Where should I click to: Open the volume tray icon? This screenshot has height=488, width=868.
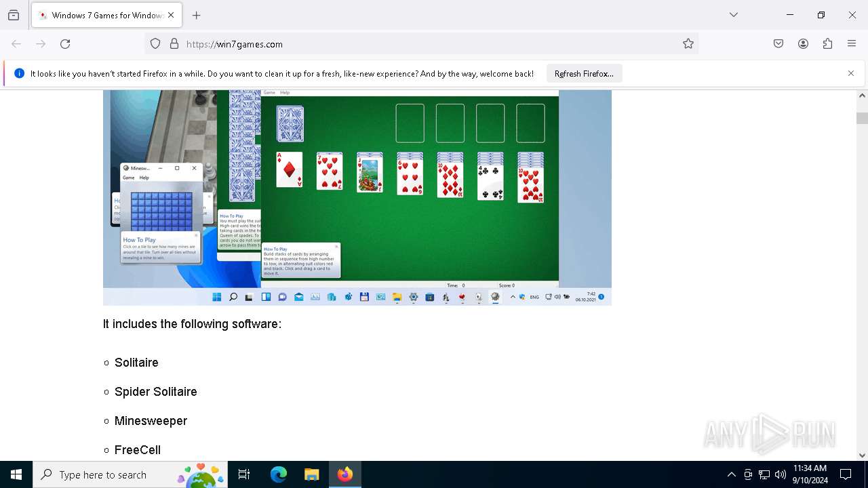pos(781,474)
